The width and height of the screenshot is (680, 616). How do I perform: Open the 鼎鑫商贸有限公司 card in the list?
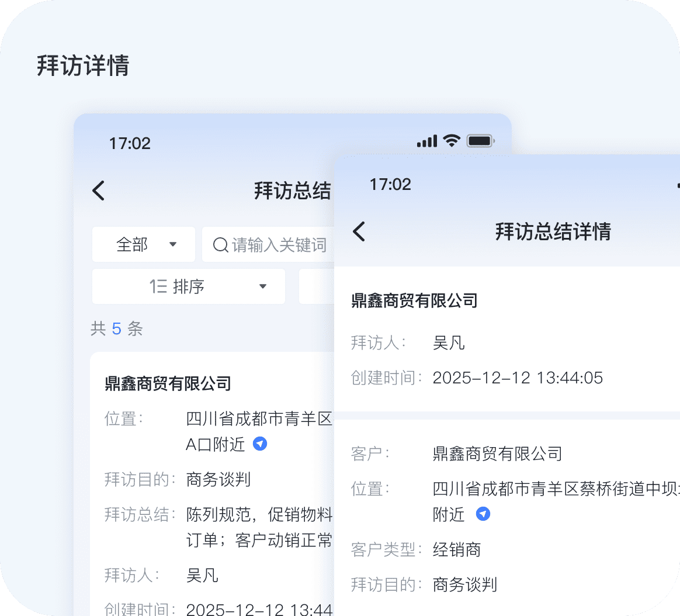pos(168,383)
